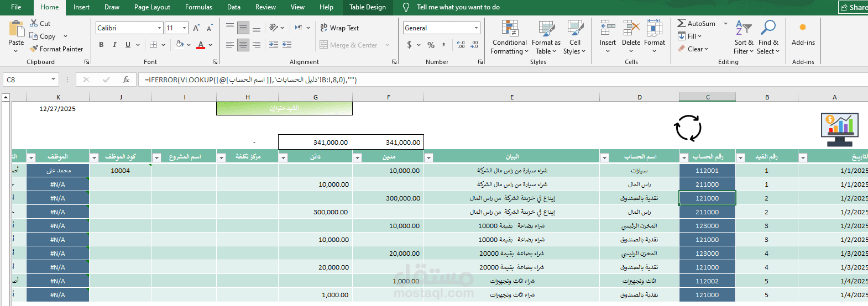Click Decrease Decimal icon

click(474, 45)
